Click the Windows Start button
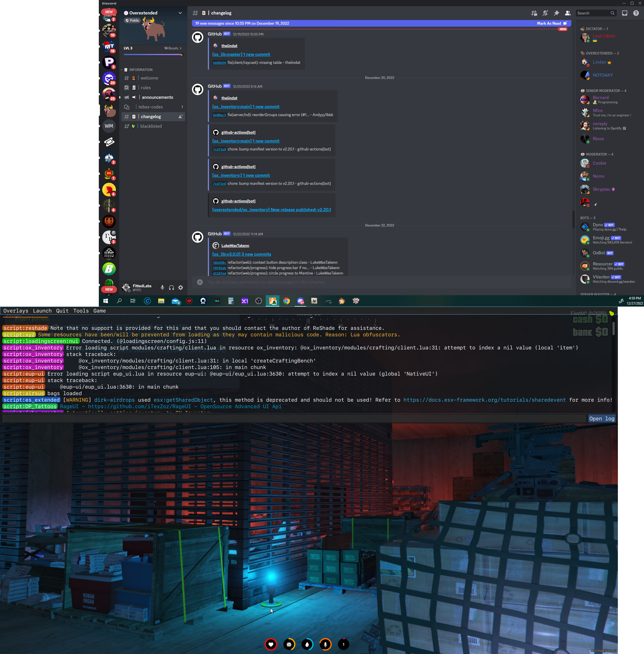This screenshot has height=654, width=644. pos(106,301)
